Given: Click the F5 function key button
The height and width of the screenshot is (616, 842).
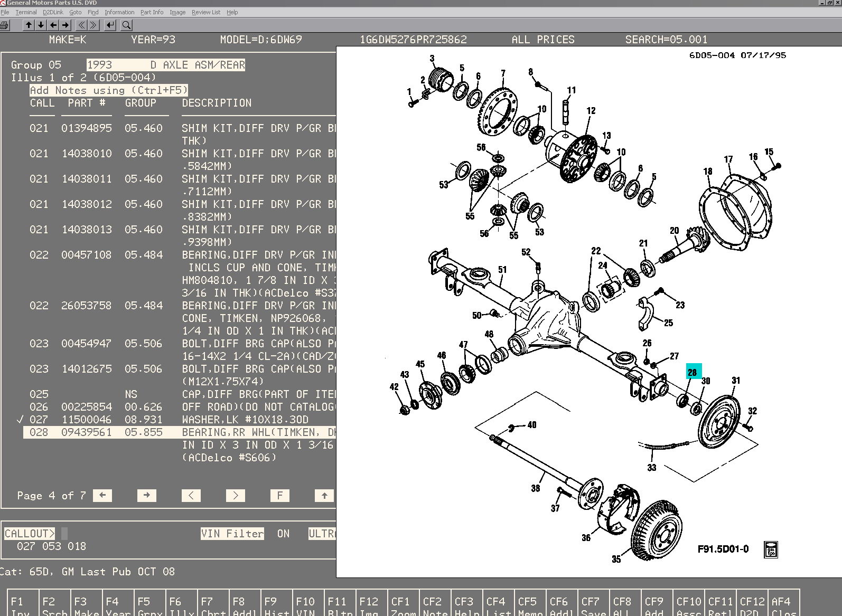Looking at the screenshot, I should [x=149, y=602].
